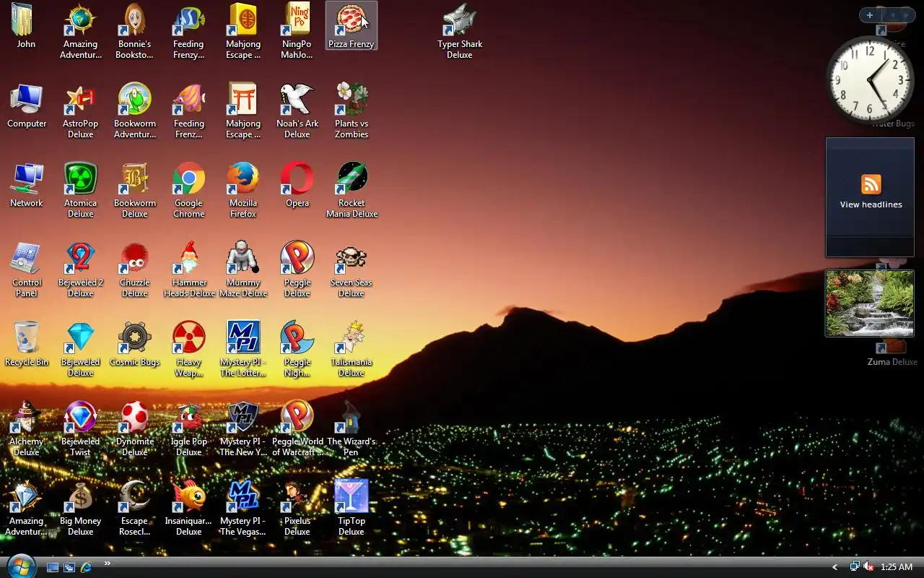The width and height of the screenshot is (924, 578).
Task: Launch Chuzzle Deluxe shortcut
Action: pyautogui.click(x=134, y=269)
